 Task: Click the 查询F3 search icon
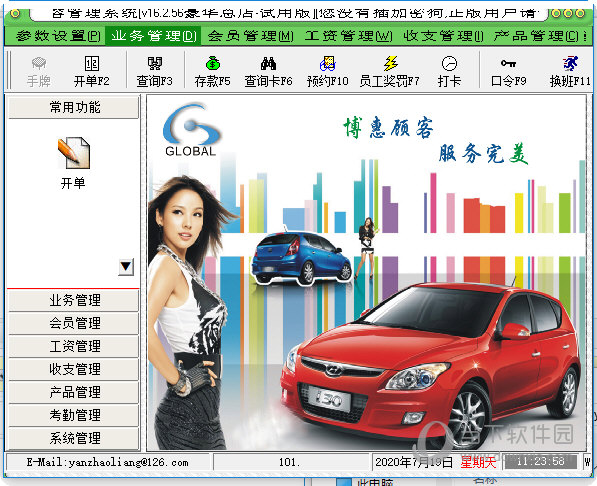tap(155, 71)
